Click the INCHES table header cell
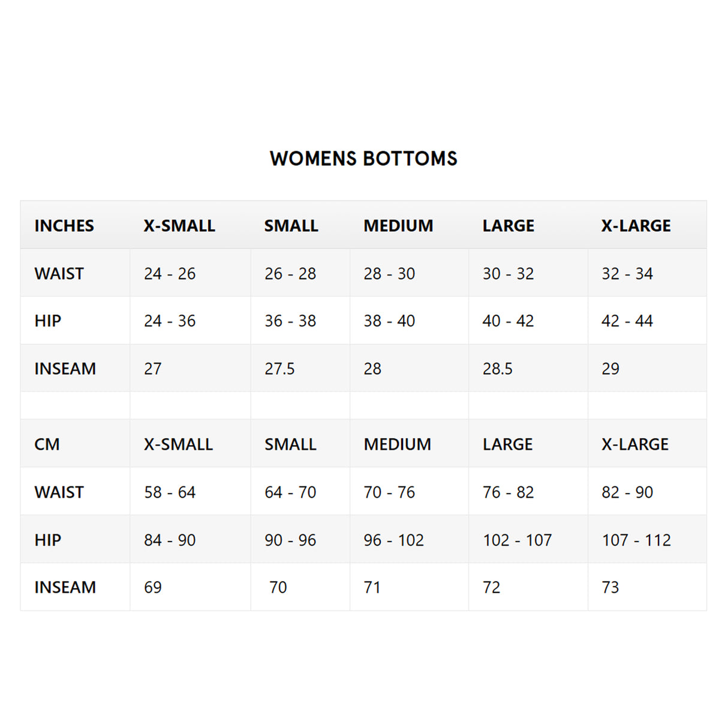 pyautogui.click(x=64, y=225)
